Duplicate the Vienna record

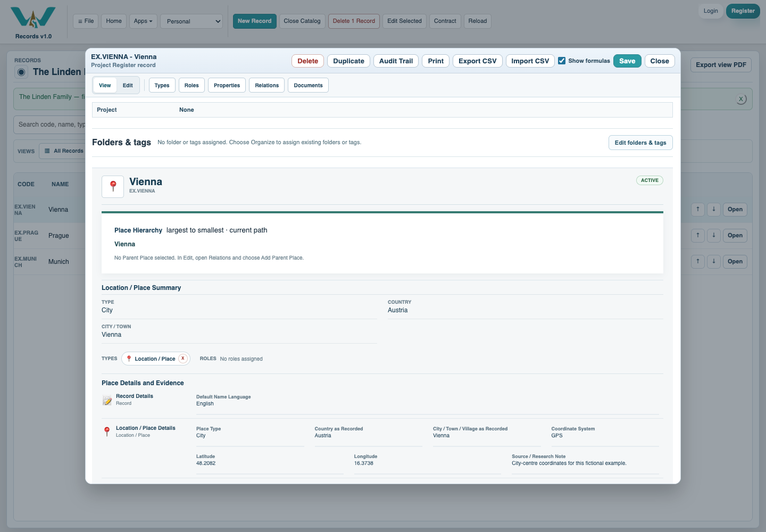(x=349, y=61)
